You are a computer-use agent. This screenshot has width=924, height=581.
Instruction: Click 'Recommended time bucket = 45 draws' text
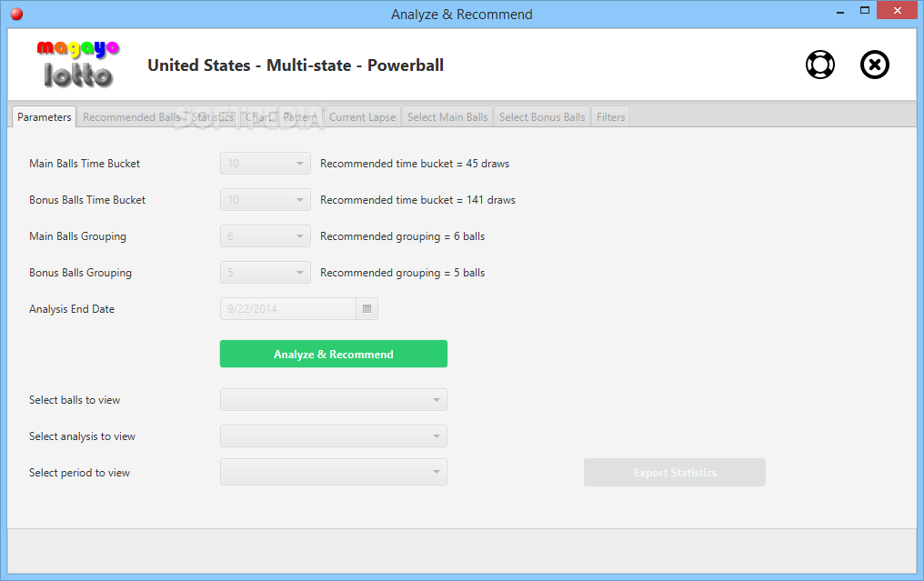(415, 164)
